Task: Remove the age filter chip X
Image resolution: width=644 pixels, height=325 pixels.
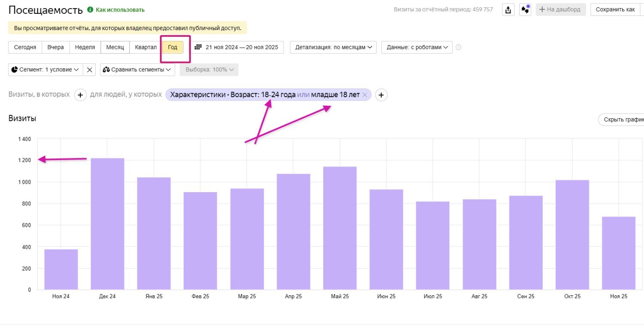Action: (x=365, y=95)
